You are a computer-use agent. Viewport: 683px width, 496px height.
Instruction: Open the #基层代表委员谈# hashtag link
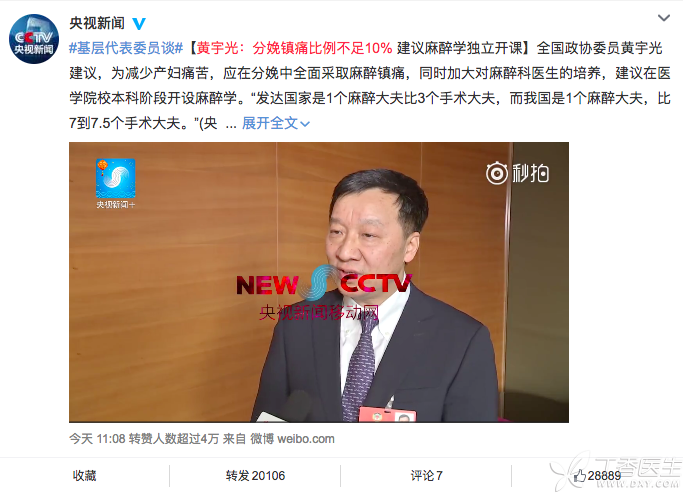(126, 48)
